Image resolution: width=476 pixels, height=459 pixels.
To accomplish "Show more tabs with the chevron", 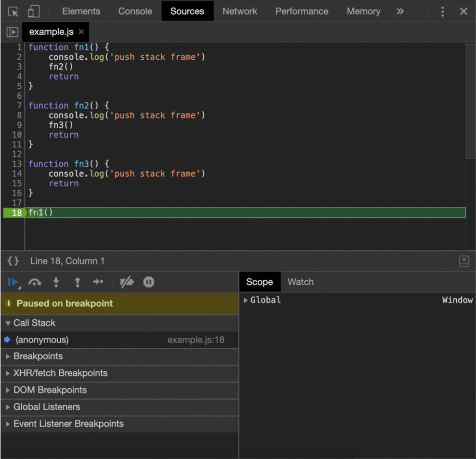I will 400,11.
